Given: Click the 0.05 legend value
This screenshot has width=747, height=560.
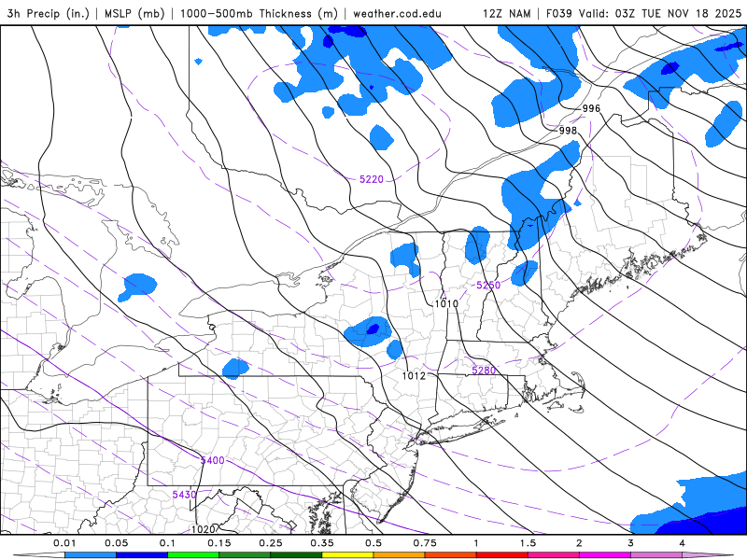Looking at the screenshot, I should tap(116, 543).
